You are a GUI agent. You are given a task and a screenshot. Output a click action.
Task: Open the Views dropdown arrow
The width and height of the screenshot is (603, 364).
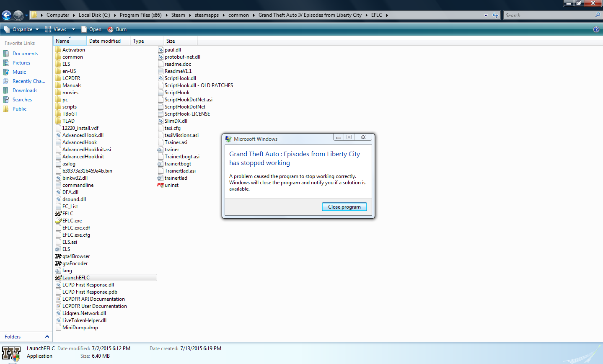point(73,29)
